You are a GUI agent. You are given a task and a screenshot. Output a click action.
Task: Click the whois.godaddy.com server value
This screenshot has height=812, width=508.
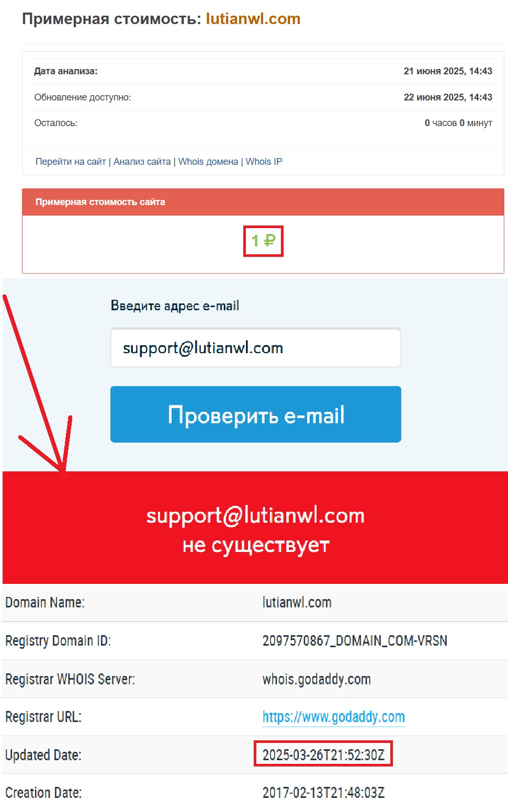coord(317,679)
